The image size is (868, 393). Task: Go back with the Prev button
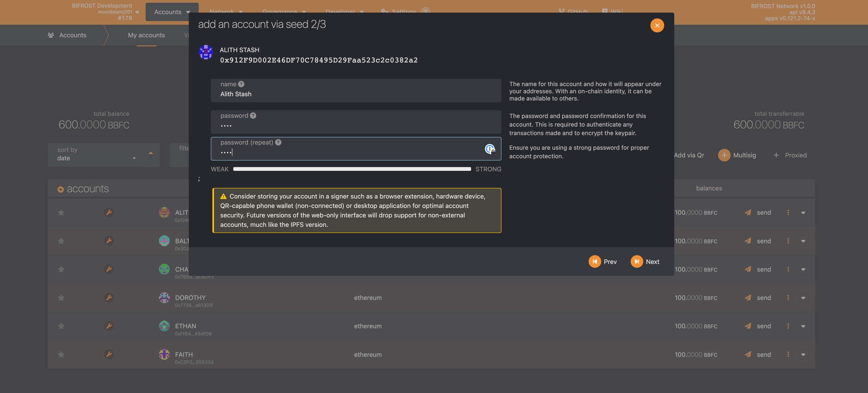pos(603,262)
